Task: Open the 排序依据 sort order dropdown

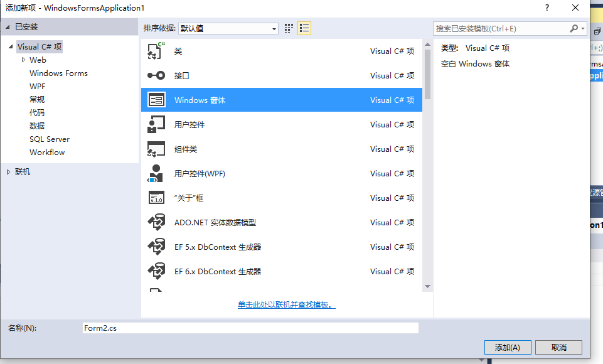Action: coord(274,28)
